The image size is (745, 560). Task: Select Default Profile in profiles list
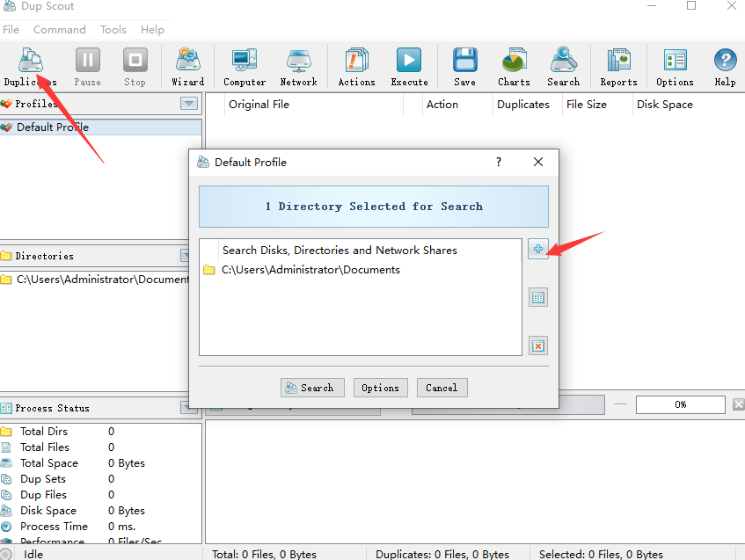click(101, 127)
